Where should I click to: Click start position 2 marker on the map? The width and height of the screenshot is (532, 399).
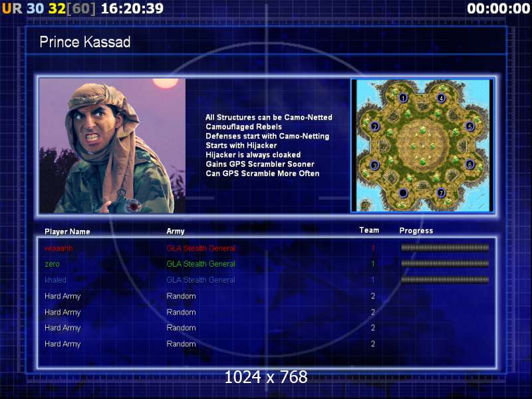click(x=374, y=126)
